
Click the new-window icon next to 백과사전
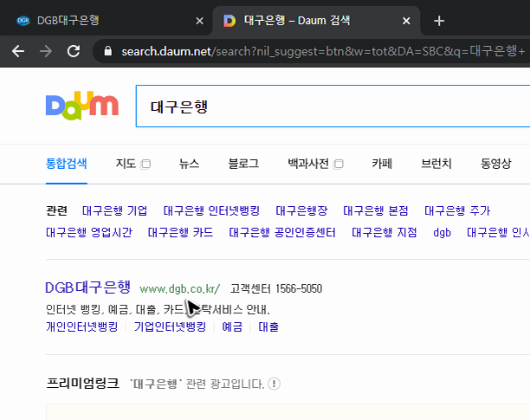click(339, 165)
